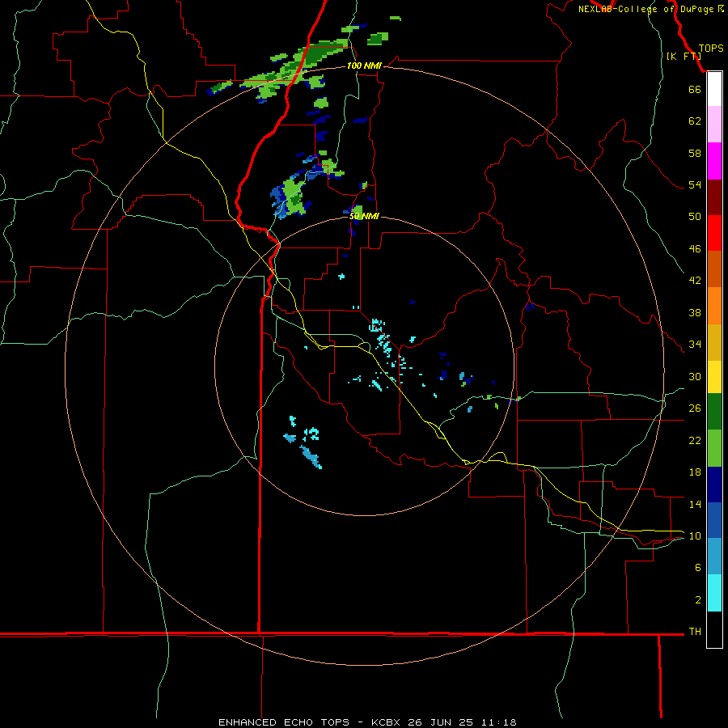
Task: Click the 22 value on the scale
Action: tap(695, 440)
